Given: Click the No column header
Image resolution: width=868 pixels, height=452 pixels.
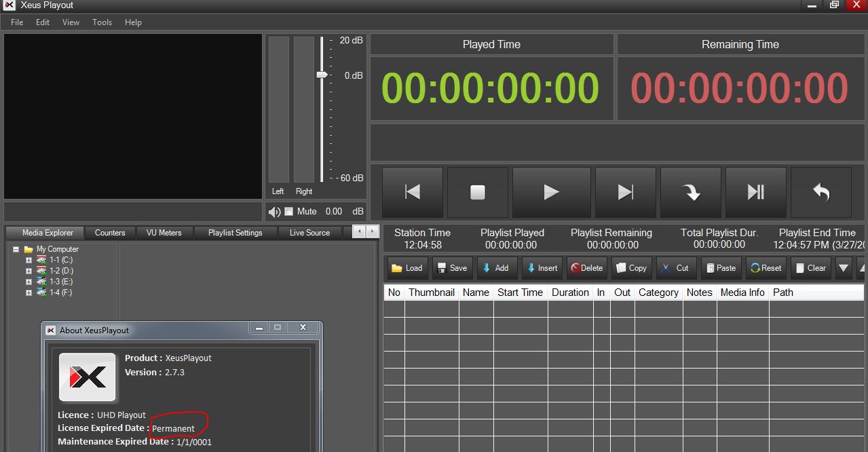Looking at the screenshot, I should [394, 293].
